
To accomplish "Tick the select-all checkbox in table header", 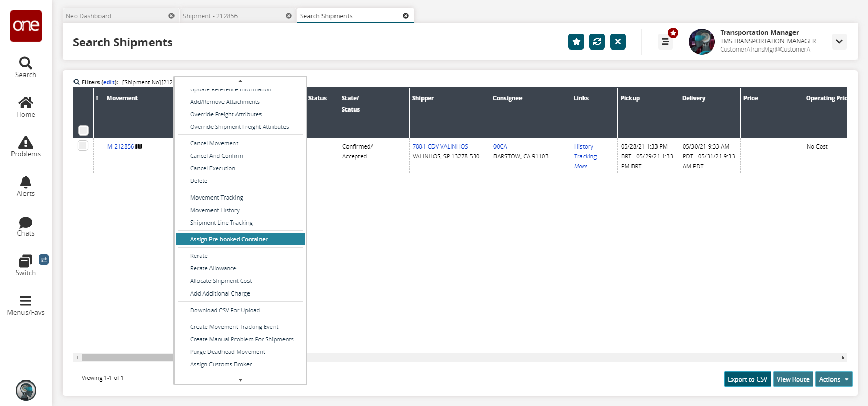I will coord(83,130).
